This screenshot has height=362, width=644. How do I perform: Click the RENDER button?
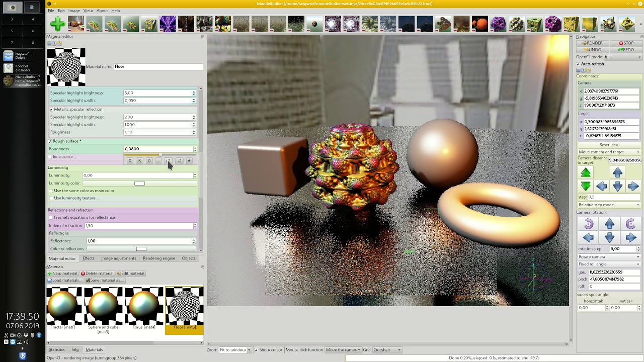[x=593, y=43]
